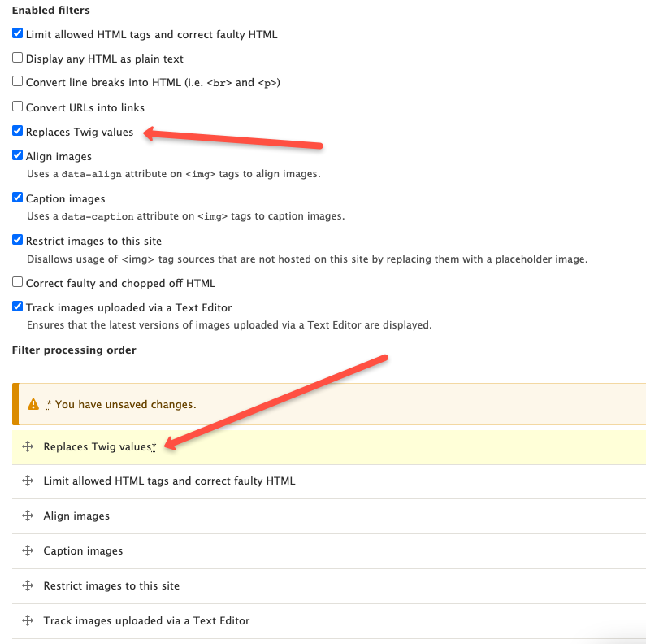Click drag handle beside Limit allowed HTML tags row

pyautogui.click(x=28, y=481)
